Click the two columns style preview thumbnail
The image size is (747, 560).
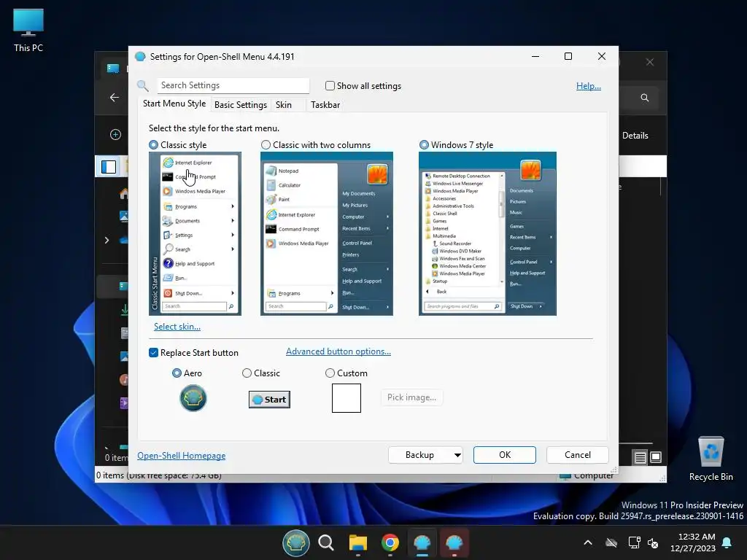tap(327, 233)
